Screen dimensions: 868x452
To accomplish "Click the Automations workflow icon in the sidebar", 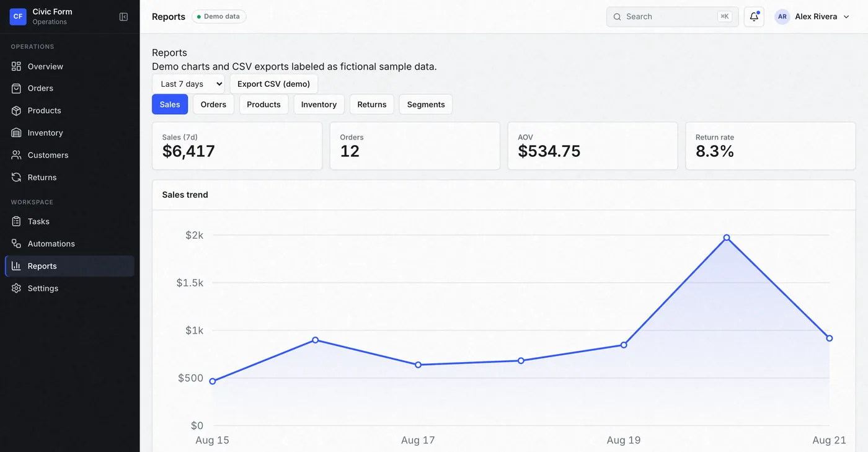I will click(16, 244).
